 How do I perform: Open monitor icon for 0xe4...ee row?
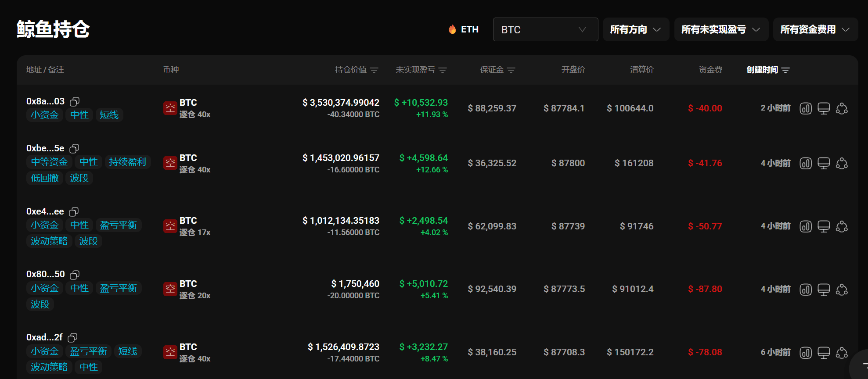824,226
